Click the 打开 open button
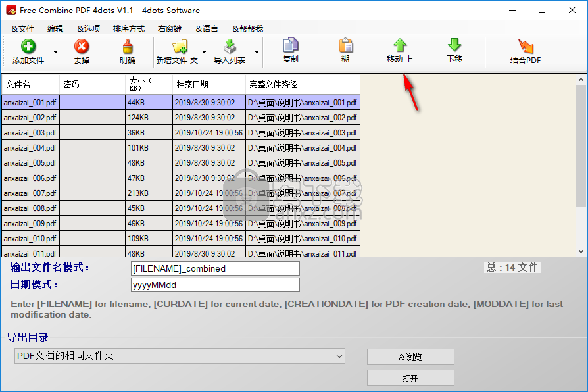Screen dimensions: 588x392 tap(410, 378)
